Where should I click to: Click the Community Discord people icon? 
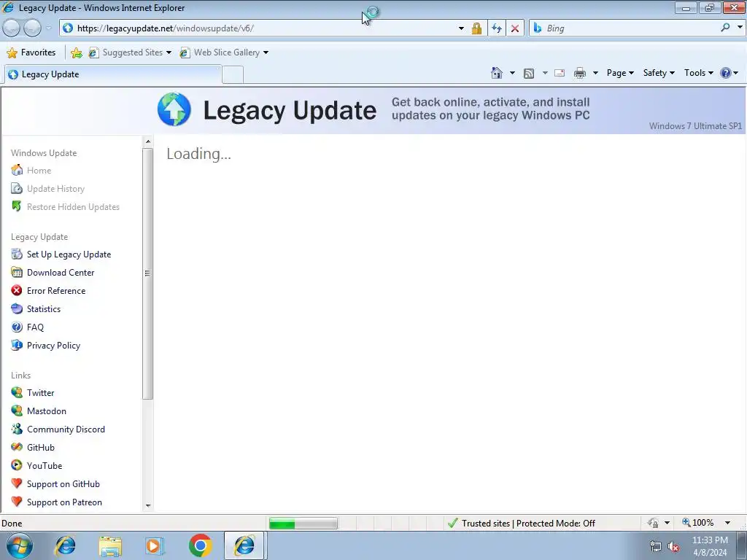click(17, 429)
